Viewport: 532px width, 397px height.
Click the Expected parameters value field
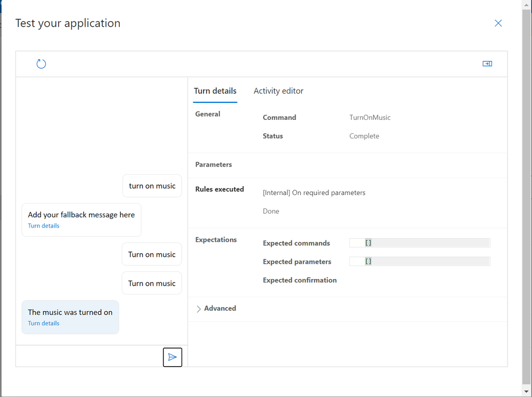click(420, 262)
